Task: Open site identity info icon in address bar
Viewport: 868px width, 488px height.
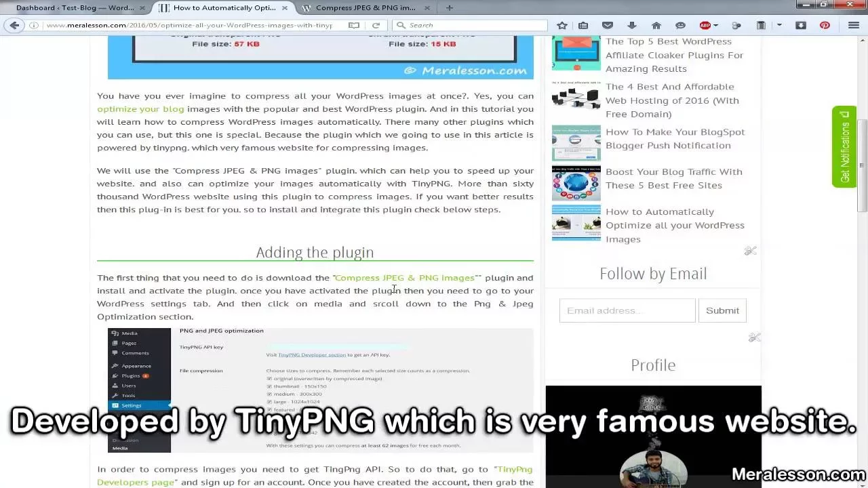Action: pos(34,25)
